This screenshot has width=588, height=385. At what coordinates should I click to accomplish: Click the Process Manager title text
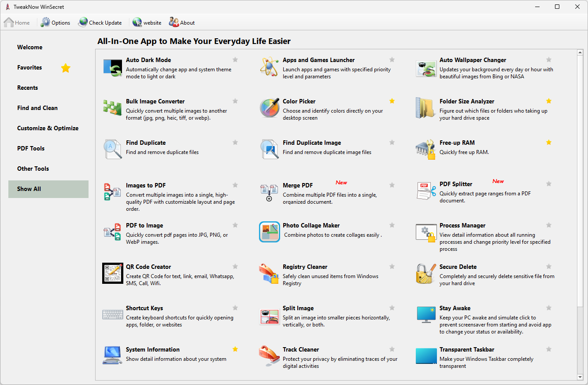[462, 225]
